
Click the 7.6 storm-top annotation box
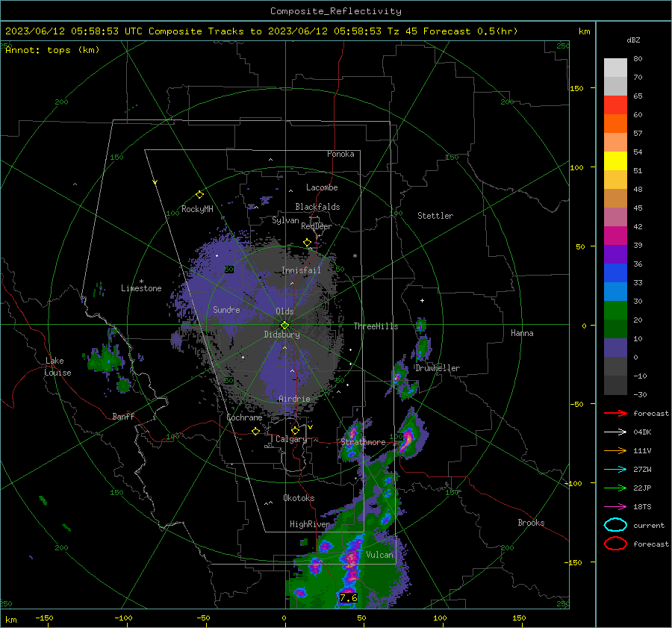click(x=349, y=597)
